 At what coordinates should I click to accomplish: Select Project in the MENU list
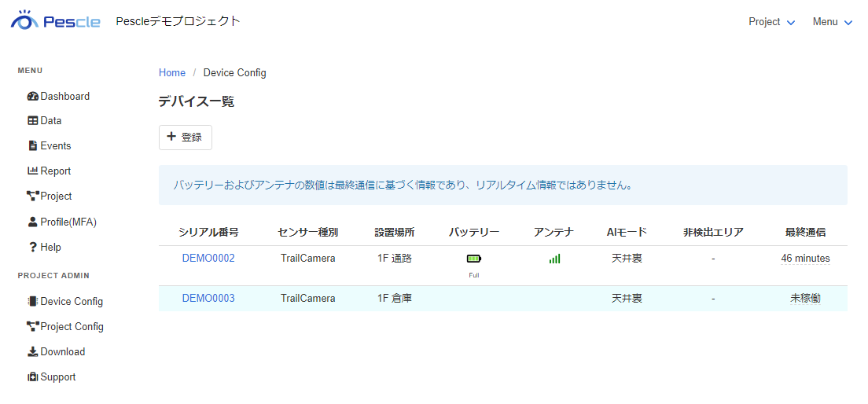[x=50, y=196]
